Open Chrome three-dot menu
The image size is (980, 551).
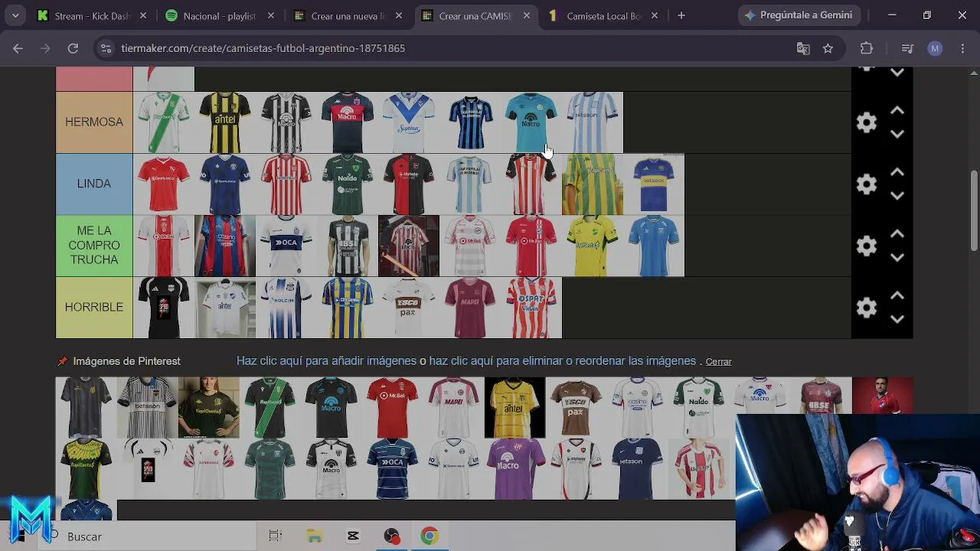point(962,48)
